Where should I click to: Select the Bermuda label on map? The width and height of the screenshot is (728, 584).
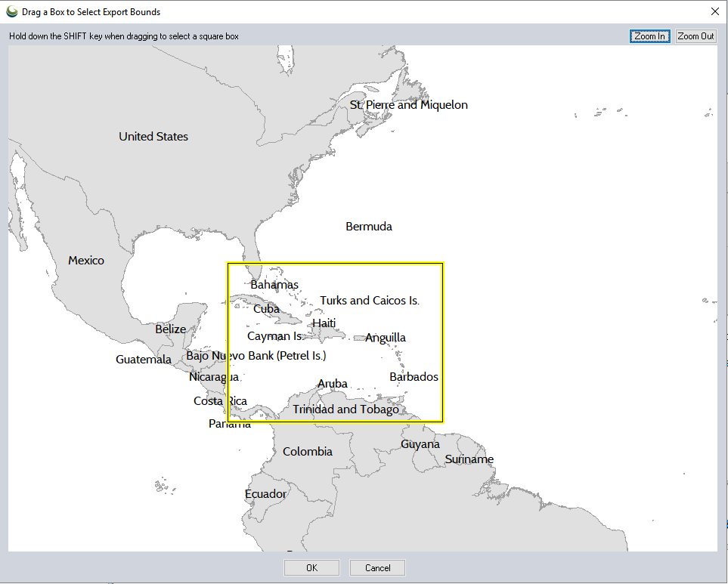pyautogui.click(x=369, y=227)
